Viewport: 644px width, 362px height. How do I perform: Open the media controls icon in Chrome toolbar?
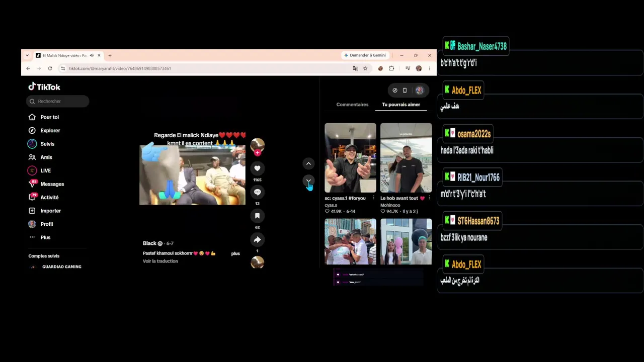tap(408, 68)
